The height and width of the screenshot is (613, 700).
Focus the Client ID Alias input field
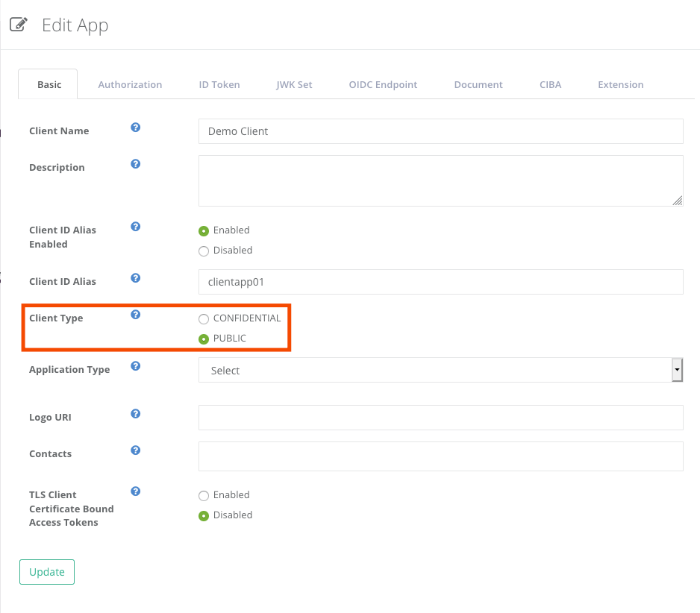point(440,281)
